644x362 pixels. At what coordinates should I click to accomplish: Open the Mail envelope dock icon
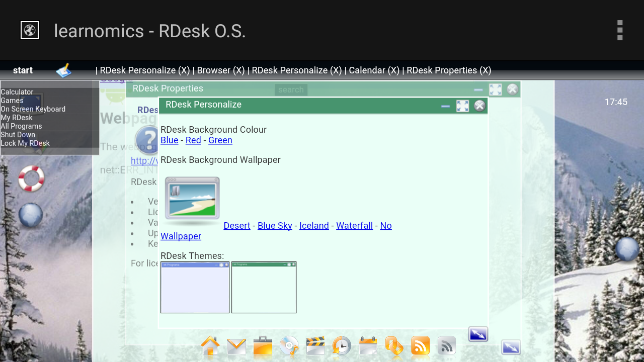click(236, 346)
